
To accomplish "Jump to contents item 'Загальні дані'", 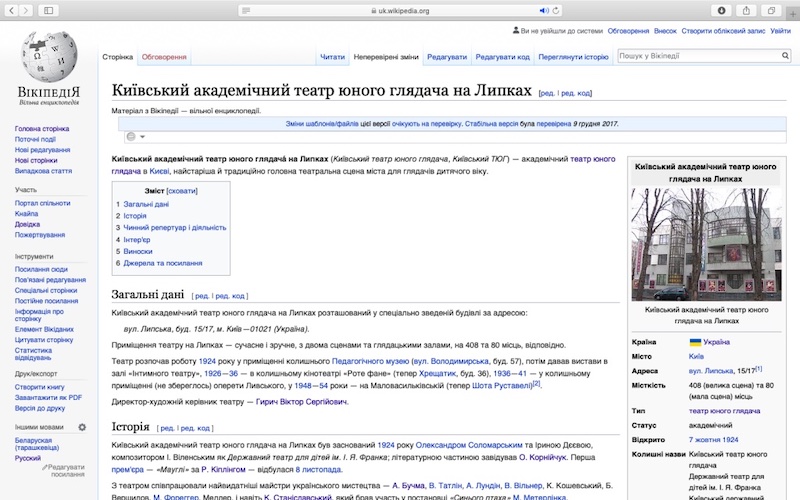I will 146,204.
